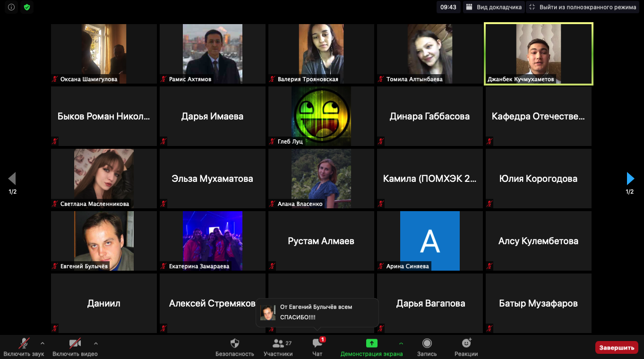The image size is (644, 359).
Task: Toggle microphone with Включить звук
Action: click(24, 343)
